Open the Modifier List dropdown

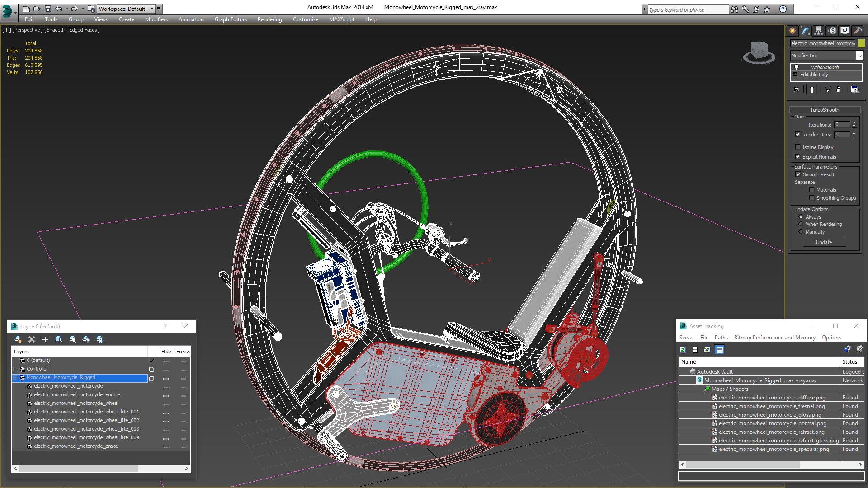pyautogui.click(x=859, y=56)
